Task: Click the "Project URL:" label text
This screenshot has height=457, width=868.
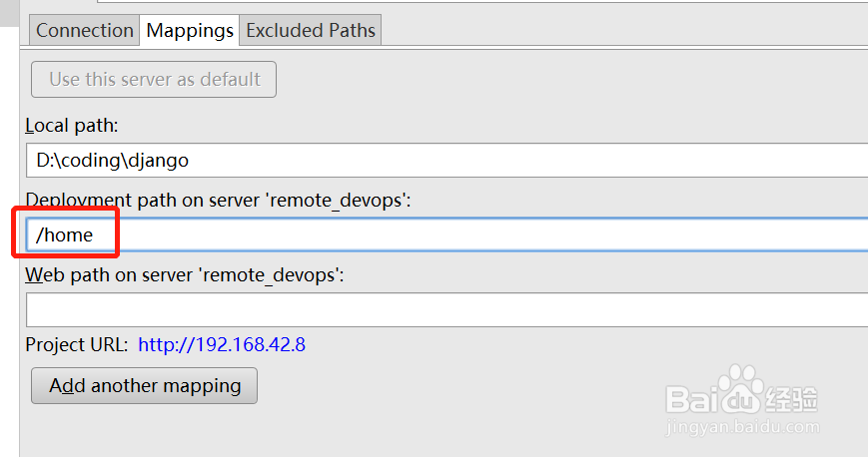Action: (77, 345)
